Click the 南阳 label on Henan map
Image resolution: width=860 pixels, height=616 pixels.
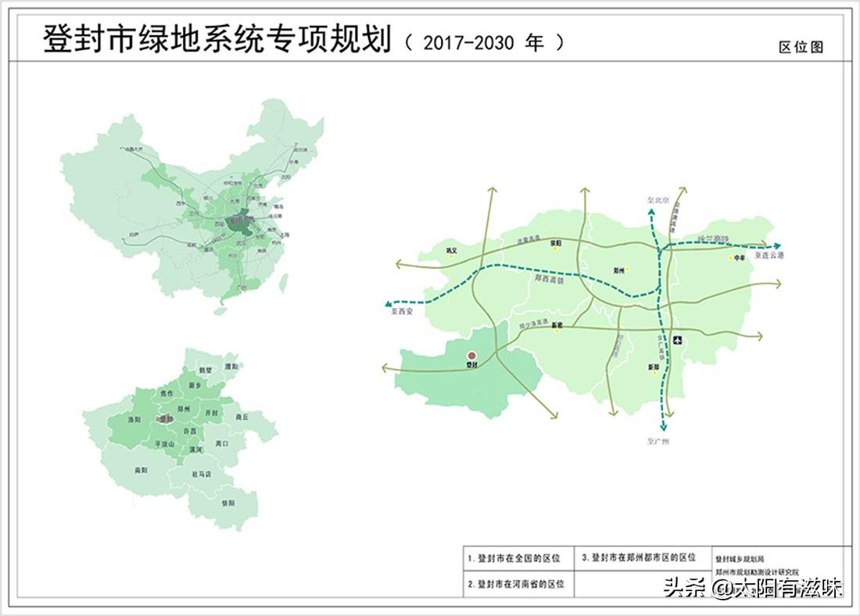pos(141,470)
